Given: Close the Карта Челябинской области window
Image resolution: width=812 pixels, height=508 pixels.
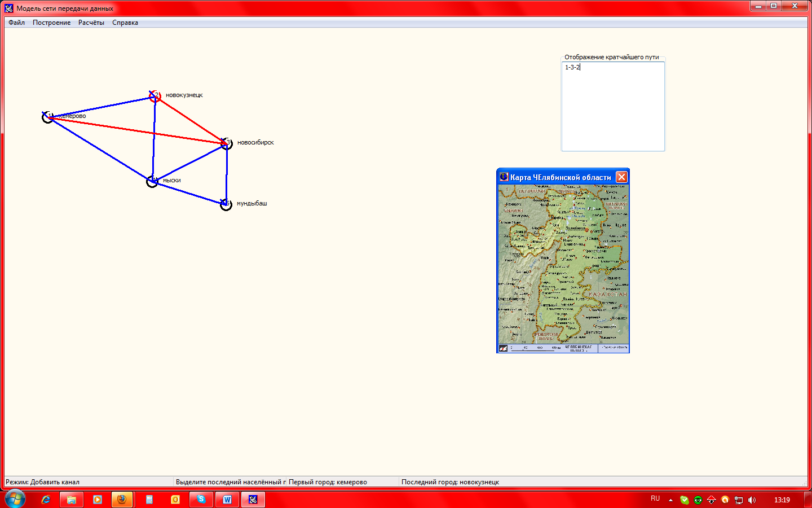Looking at the screenshot, I should pos(621,177).
